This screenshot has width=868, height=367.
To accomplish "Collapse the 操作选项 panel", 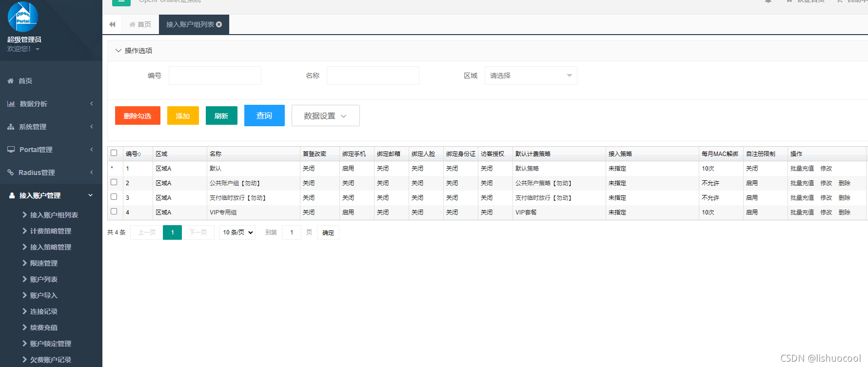I will point(118,51).
